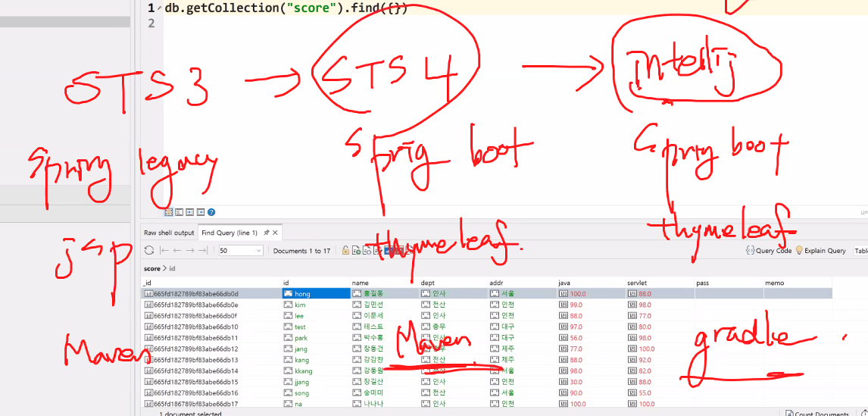Open editor help question-mark icon
The height and width of the screenshot is (416, 868).
pos(211,212)
